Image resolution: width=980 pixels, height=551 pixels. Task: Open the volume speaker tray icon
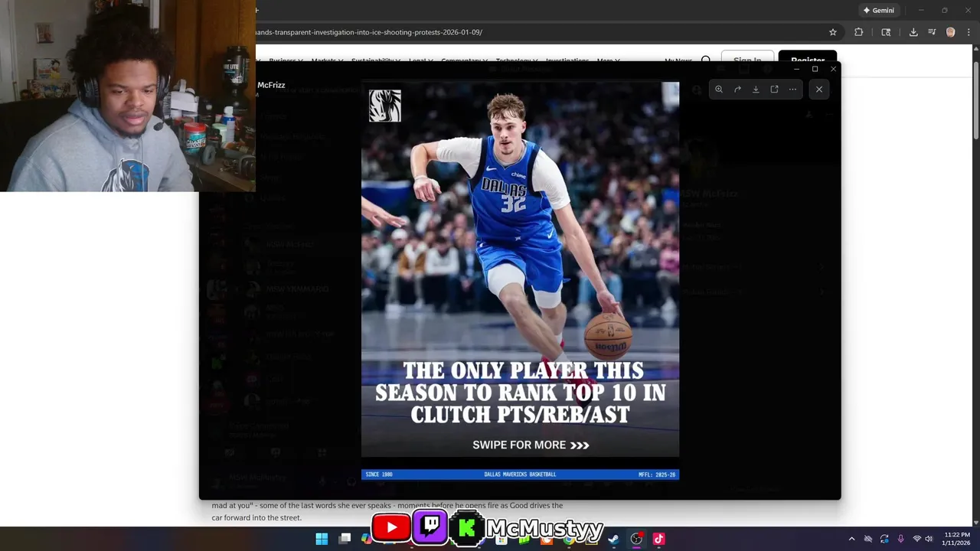[929, 539]
